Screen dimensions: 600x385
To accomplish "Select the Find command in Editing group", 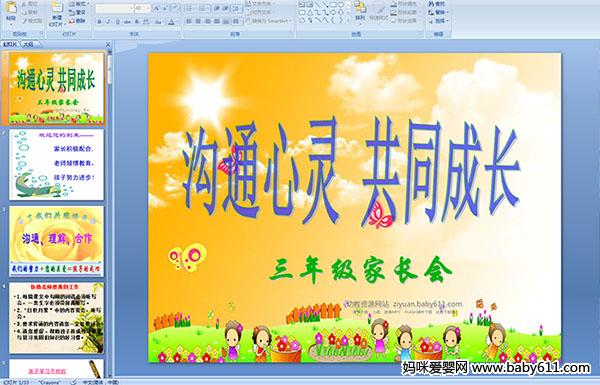I will coord(437,4).
